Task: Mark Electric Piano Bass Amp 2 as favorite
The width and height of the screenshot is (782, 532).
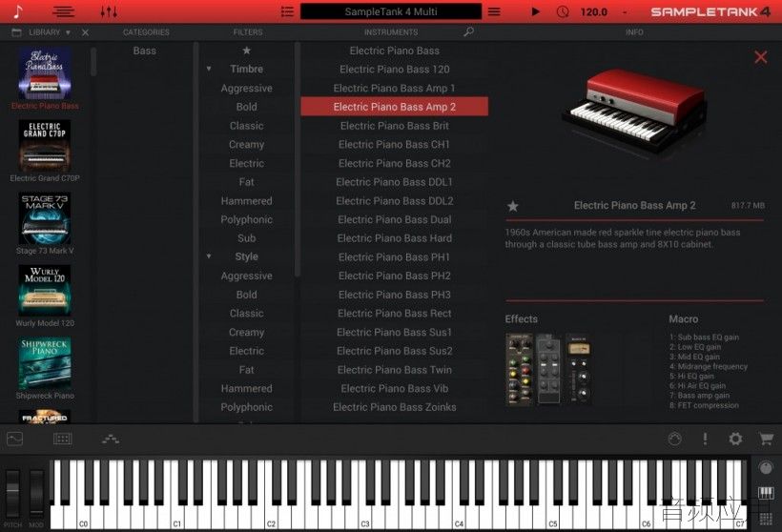Action: point(513,206)
